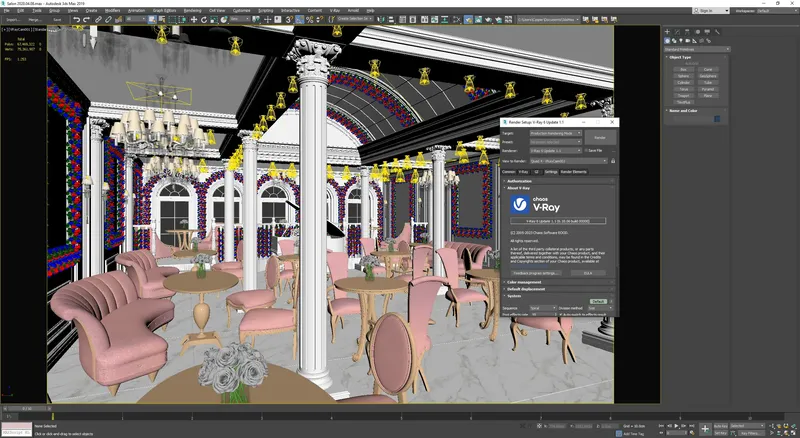The height and width of the screenshot is (438, 800).
Task: Toggle the checkbox beside Post effects rate
Action: (560, 314)
